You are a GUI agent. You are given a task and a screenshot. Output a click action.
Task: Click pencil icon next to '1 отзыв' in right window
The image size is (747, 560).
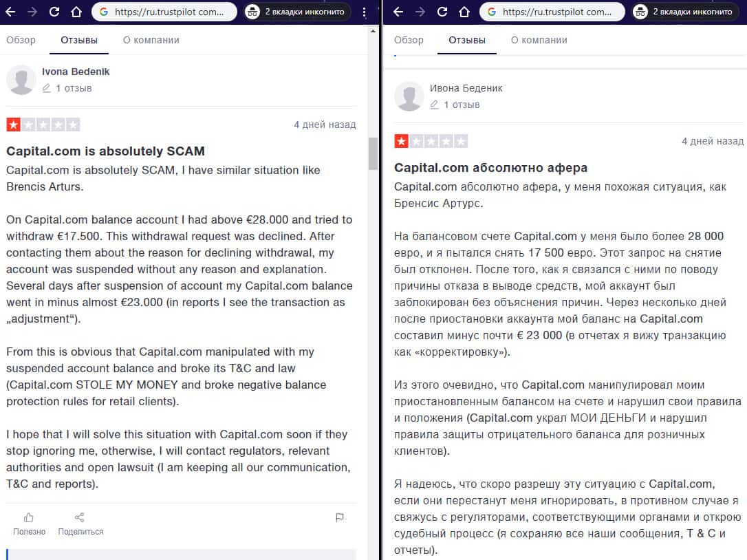coord(434,105)
